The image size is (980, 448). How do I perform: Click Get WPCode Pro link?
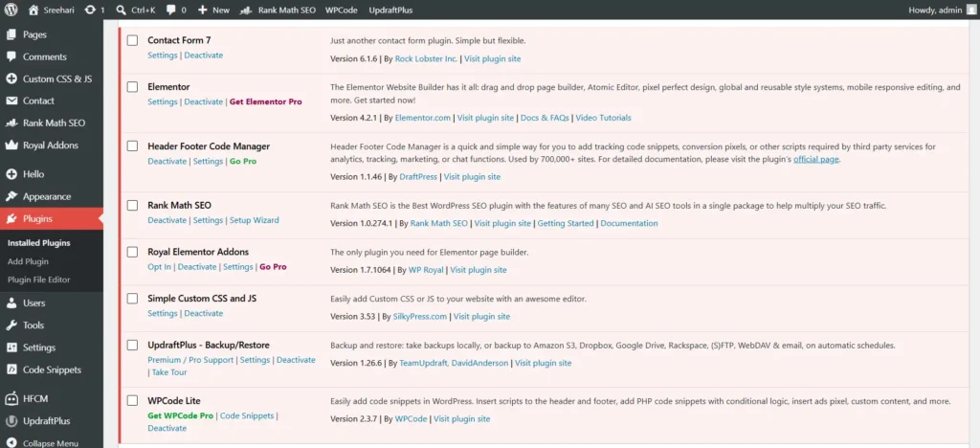[x=181, y=415]
